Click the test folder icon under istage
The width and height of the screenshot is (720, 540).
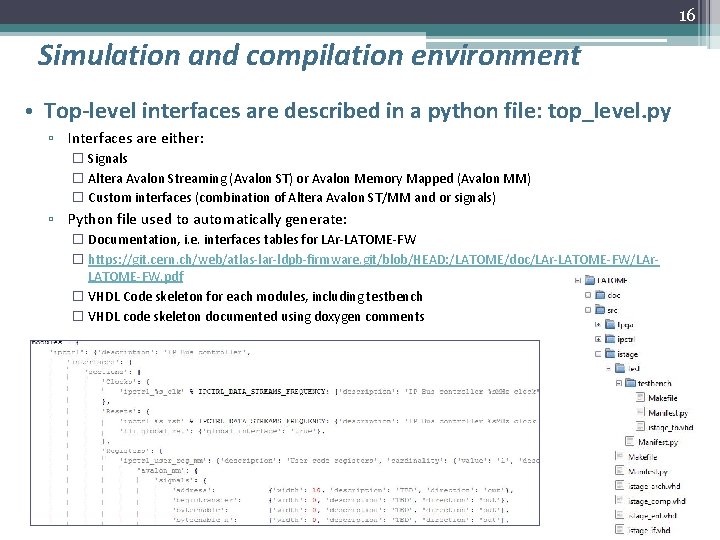[x=620, y=368]
